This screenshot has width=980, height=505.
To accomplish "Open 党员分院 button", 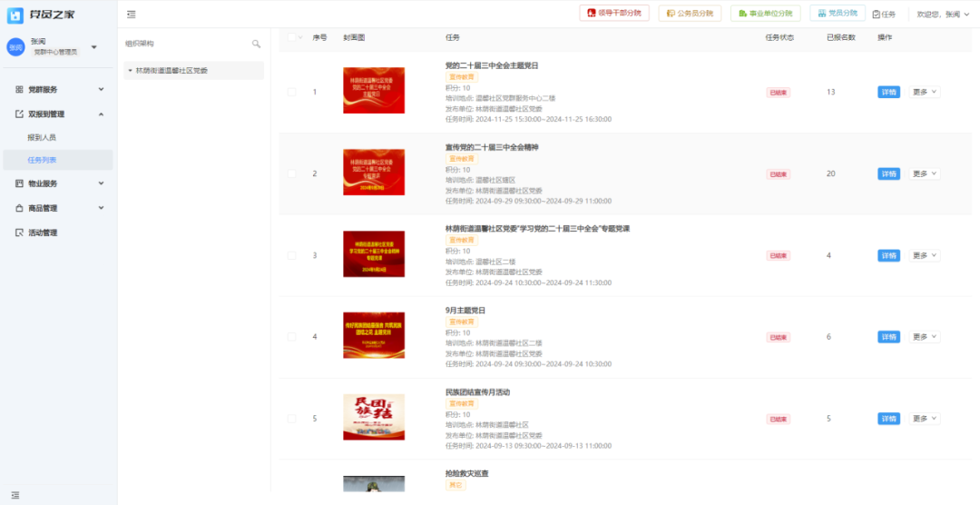I will coord(838,13).
